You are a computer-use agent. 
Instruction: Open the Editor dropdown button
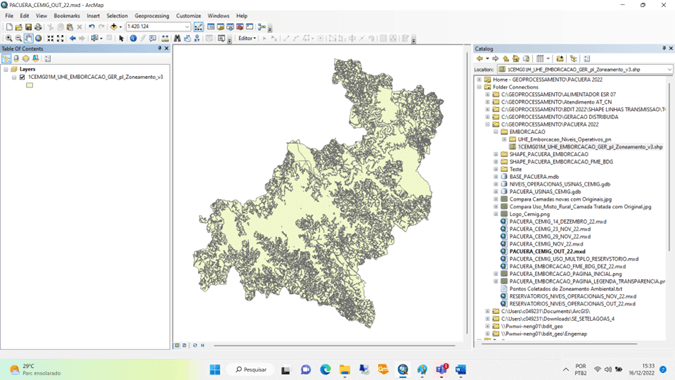247,38
